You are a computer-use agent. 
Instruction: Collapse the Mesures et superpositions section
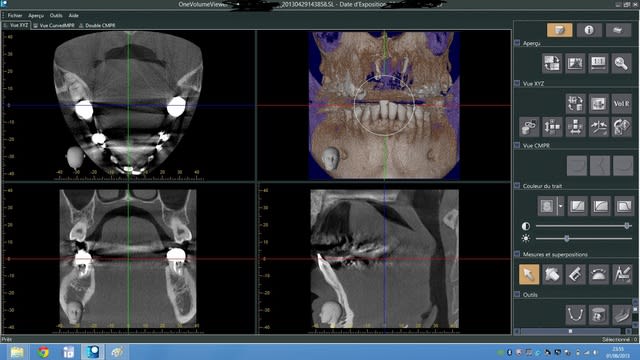pos(517,254)
